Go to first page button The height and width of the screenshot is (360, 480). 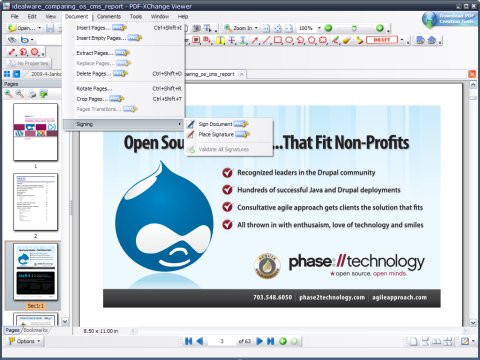click(188, 341)
